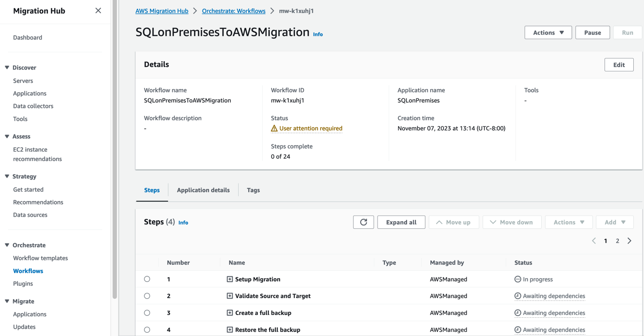Click the Run button
This screenshot has height=336, width=644.
click(x=628, y=33)
